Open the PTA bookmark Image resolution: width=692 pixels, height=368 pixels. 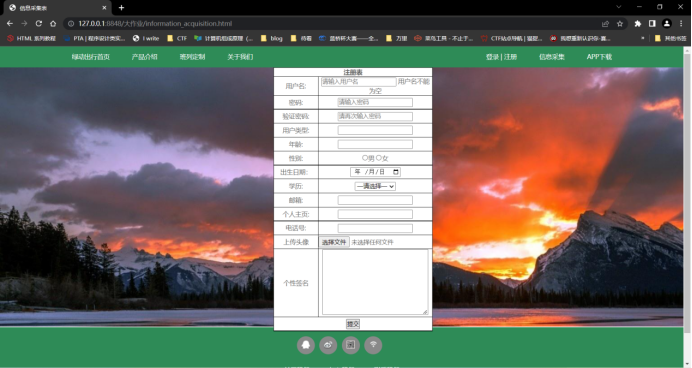coord(94,38)
